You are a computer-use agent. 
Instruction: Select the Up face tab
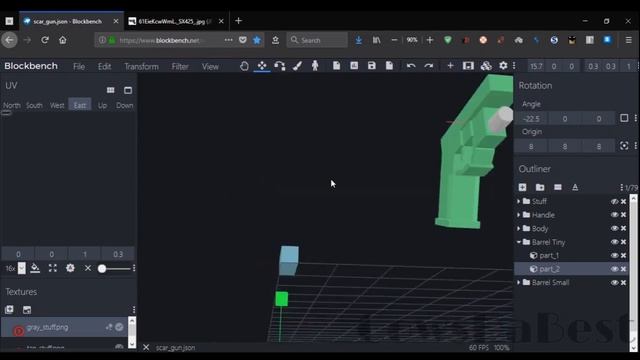pyautogui.click(x=102, y=105)
